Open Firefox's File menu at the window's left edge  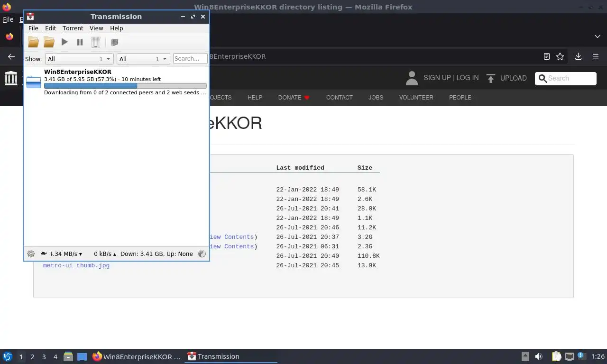coord(8,20)
